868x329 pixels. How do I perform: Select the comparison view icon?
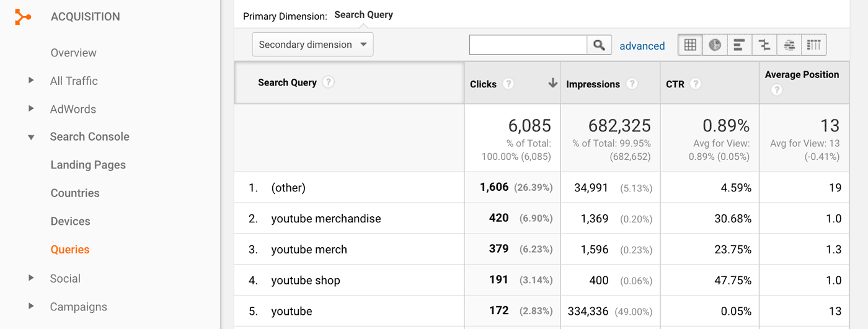pyautogui.click(x=764, y=45)
